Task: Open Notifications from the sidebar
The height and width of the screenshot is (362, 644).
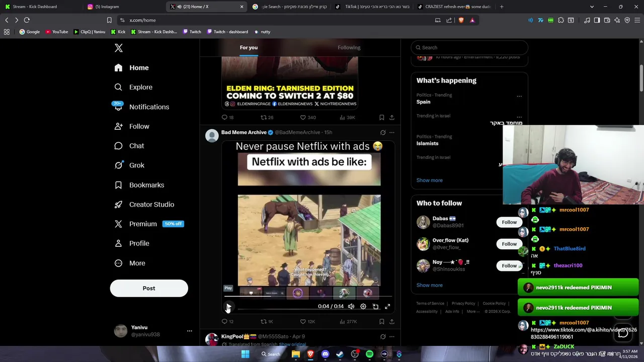Action: [x=141, y=107]
